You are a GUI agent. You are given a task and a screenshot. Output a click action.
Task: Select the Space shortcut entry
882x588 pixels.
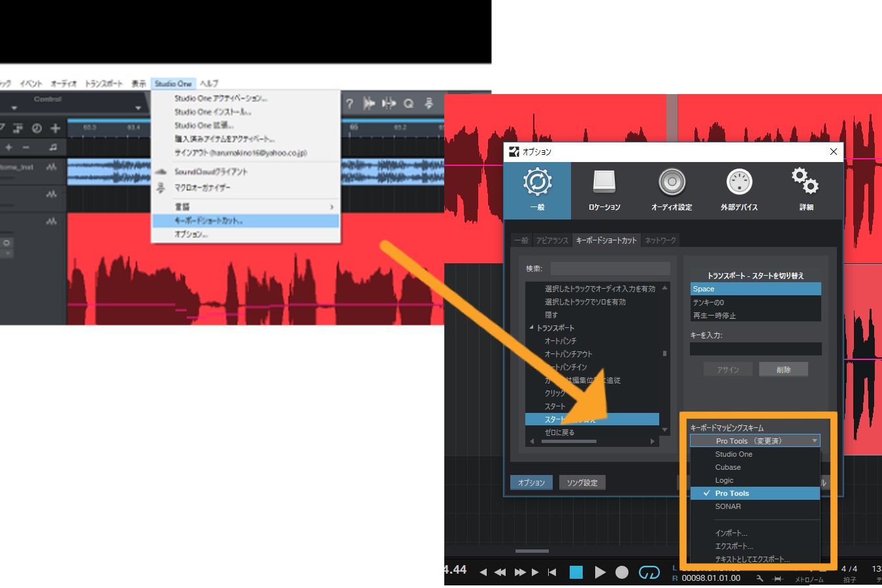[x=755, y=289]
